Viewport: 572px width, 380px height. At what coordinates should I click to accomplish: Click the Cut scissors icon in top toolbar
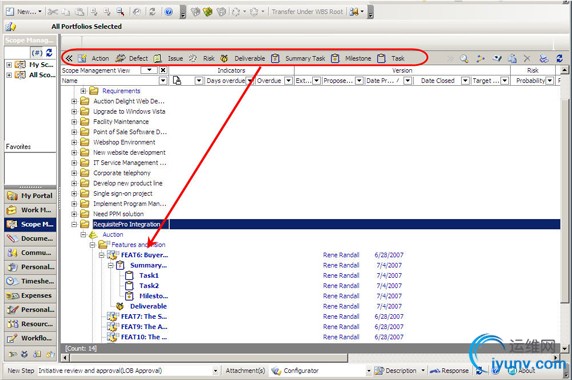click(x=53, y=12)
